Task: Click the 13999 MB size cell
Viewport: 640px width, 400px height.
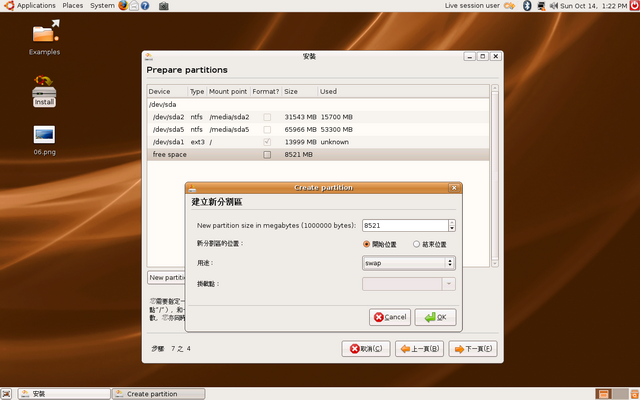Action: (300, 142)
